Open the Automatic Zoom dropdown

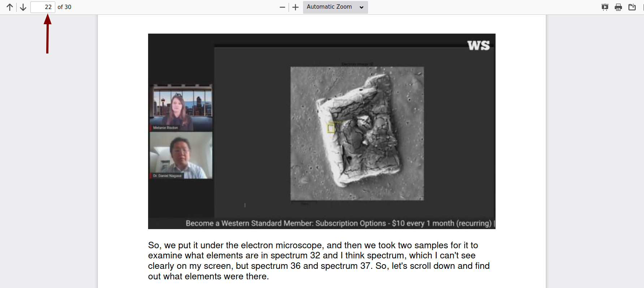[335, 7]
